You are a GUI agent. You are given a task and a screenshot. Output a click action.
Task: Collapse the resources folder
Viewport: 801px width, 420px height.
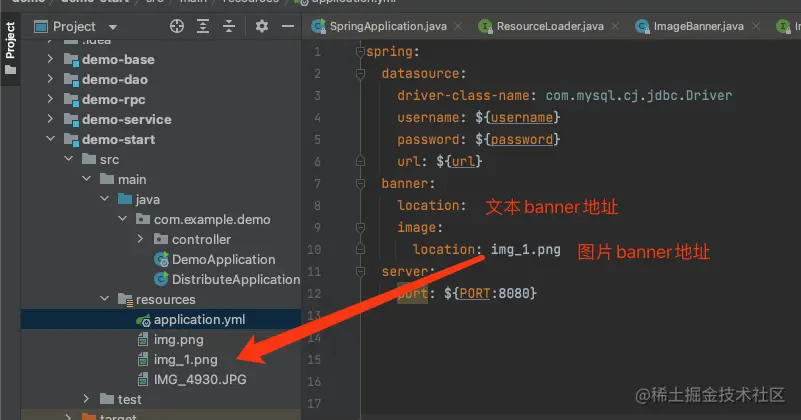pos(104,298)
